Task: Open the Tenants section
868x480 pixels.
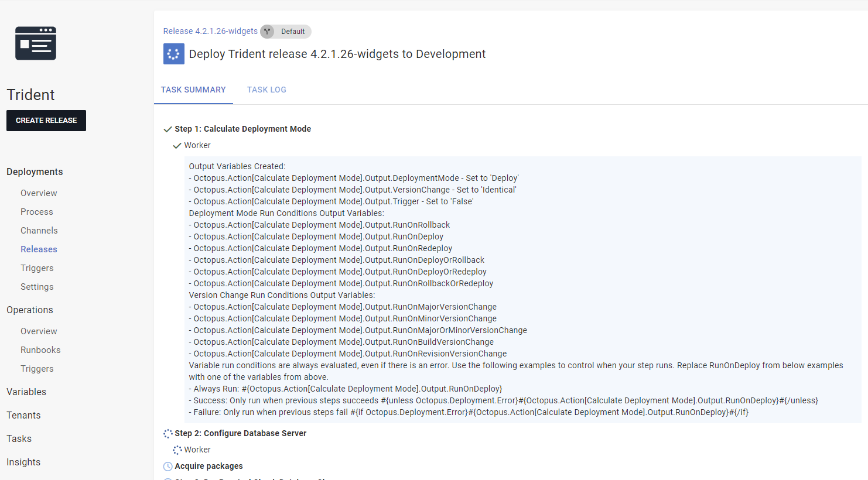Action: [x=23, y=415]
